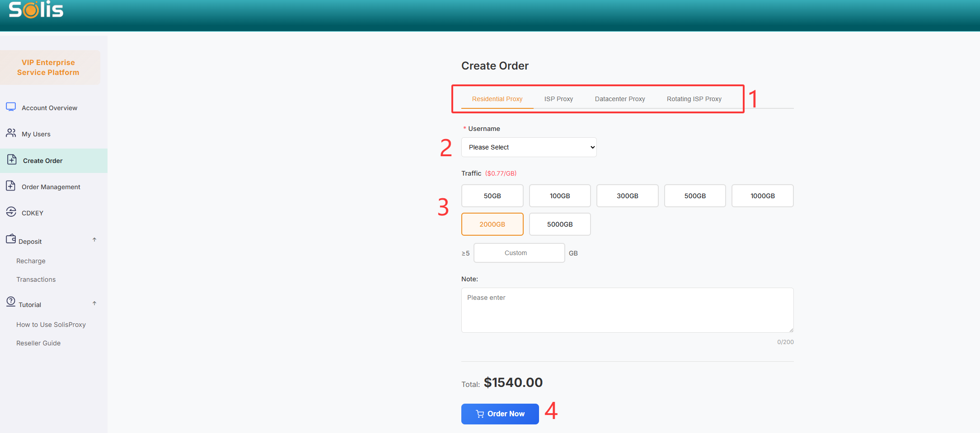
Task: Click the Order Management document icon
Action: (11, 186)
